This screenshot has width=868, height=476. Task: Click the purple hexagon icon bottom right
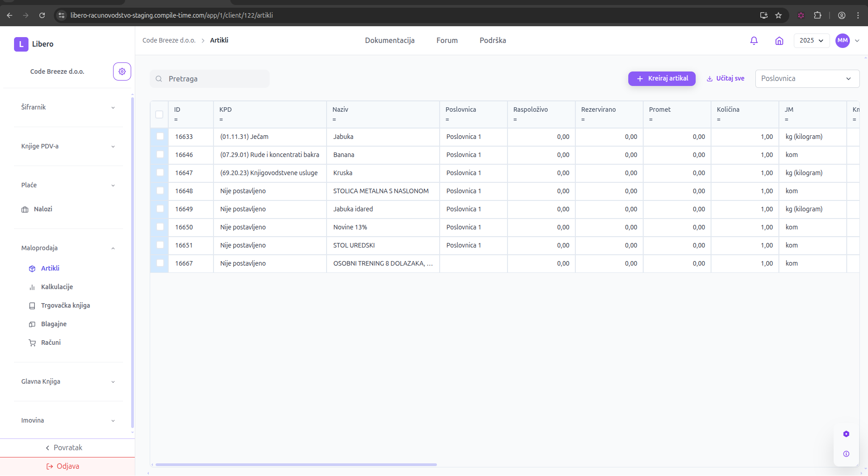click(x=846, y=434)
